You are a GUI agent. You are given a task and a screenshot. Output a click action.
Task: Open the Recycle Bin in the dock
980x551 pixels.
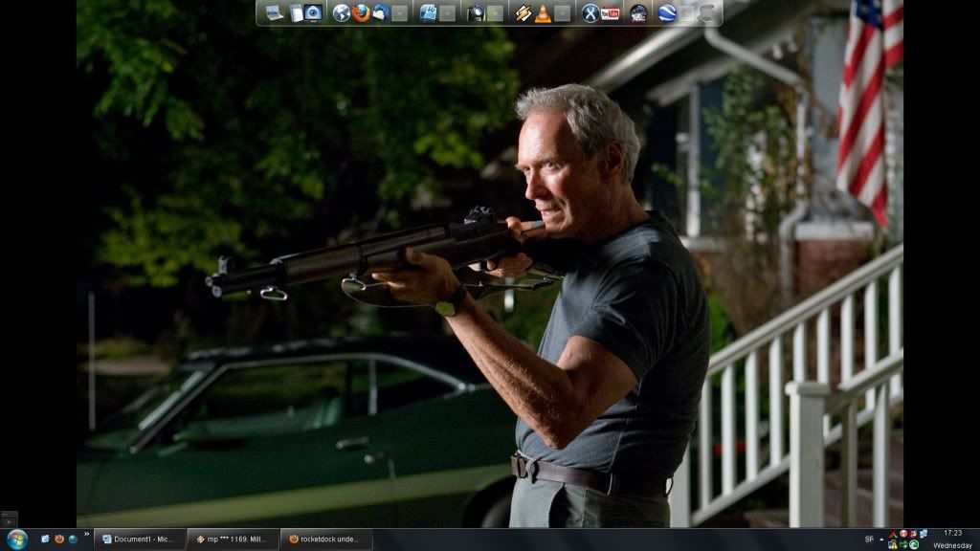(x=706, y=13)
